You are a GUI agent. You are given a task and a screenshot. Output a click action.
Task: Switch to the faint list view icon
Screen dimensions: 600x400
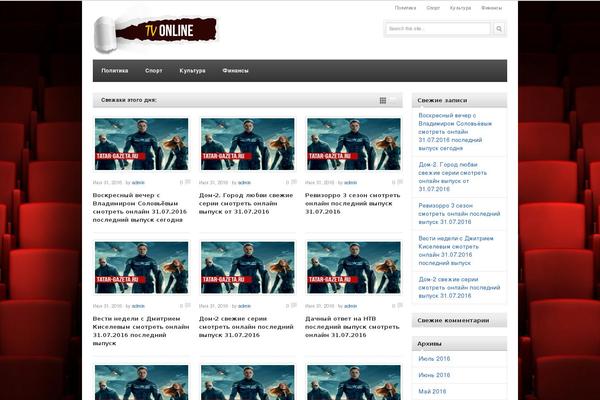click(394, 100)
